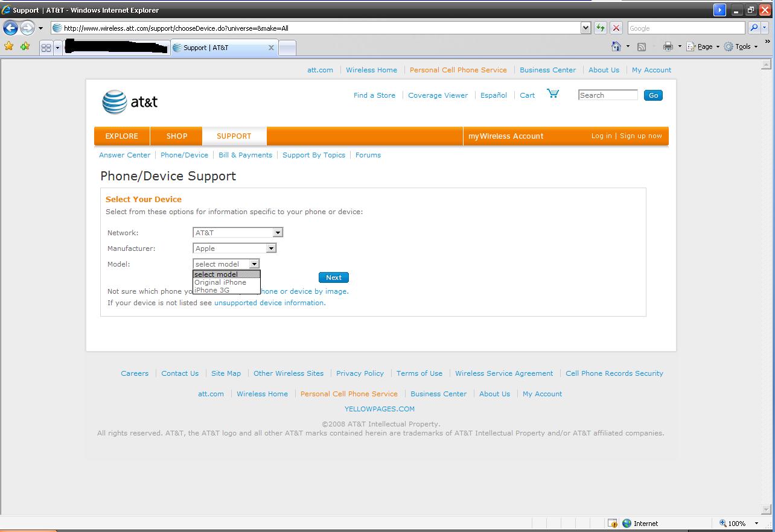This screenshot has height=532, width=775.
Task: Click the Sign up now link
Action: (641, 136)
